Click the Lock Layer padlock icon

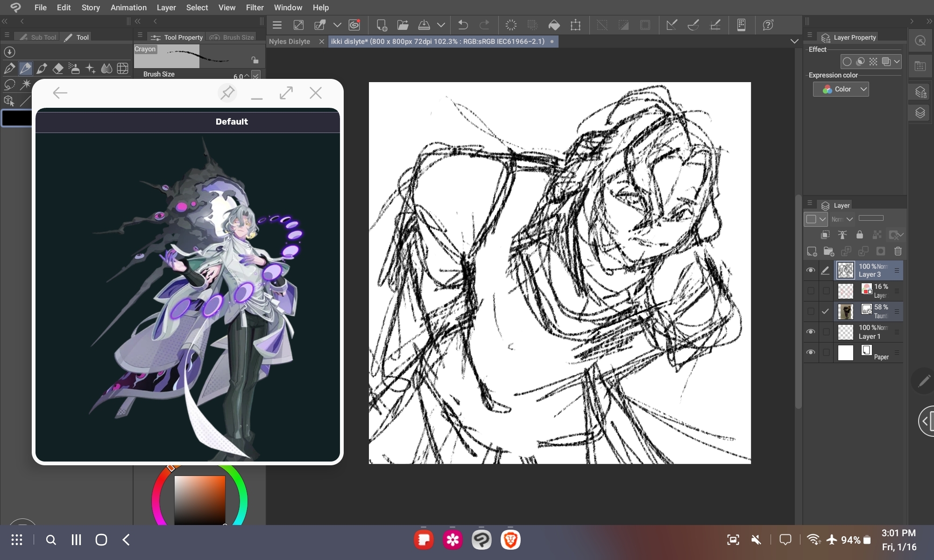tap(859, 235)
